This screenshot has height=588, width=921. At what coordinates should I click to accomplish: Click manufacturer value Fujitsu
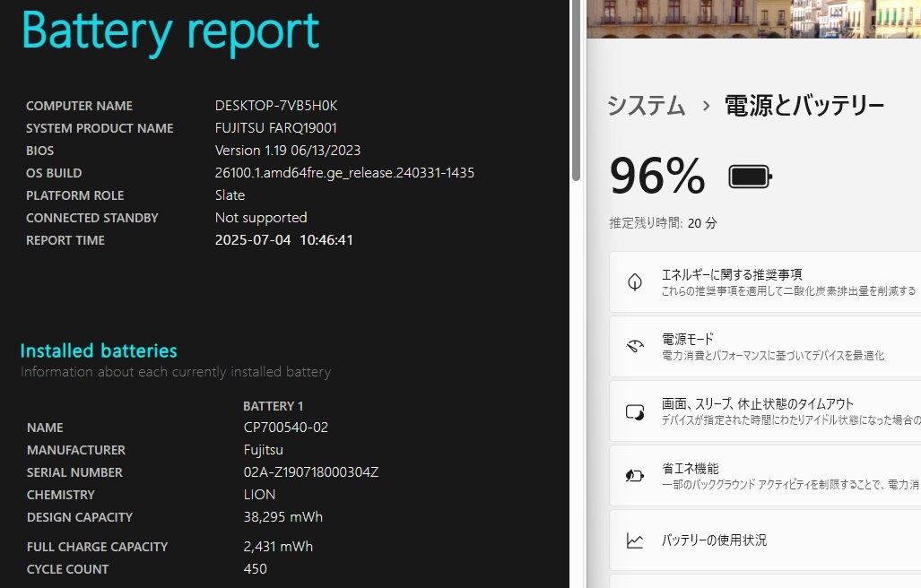click(x=263, y=450)
